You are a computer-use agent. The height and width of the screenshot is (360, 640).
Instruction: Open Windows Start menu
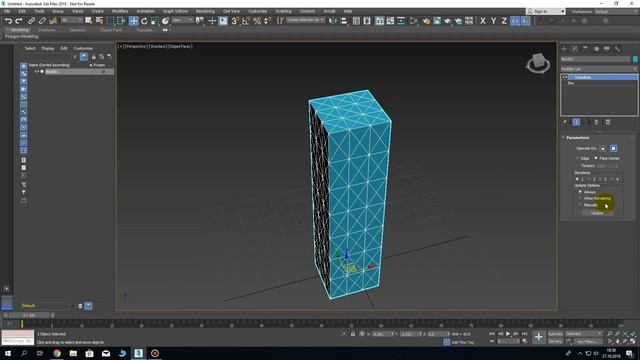point(8,353)
